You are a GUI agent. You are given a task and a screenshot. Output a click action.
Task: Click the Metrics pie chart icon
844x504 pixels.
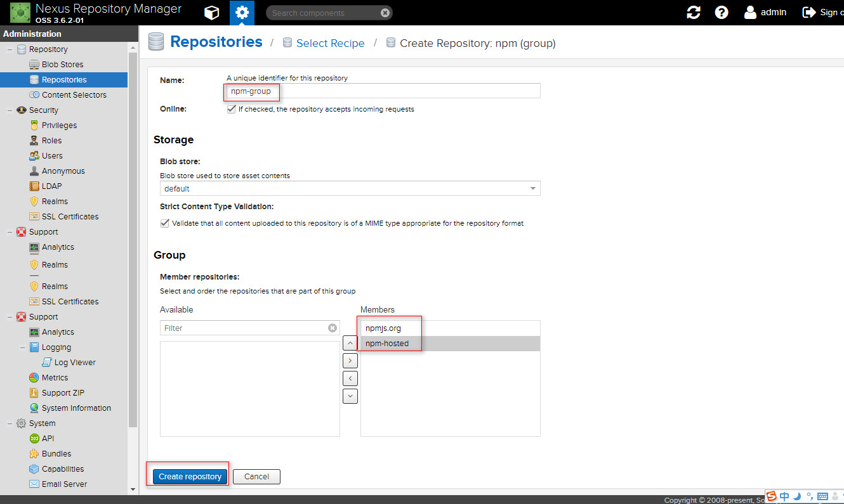(34, 378)
